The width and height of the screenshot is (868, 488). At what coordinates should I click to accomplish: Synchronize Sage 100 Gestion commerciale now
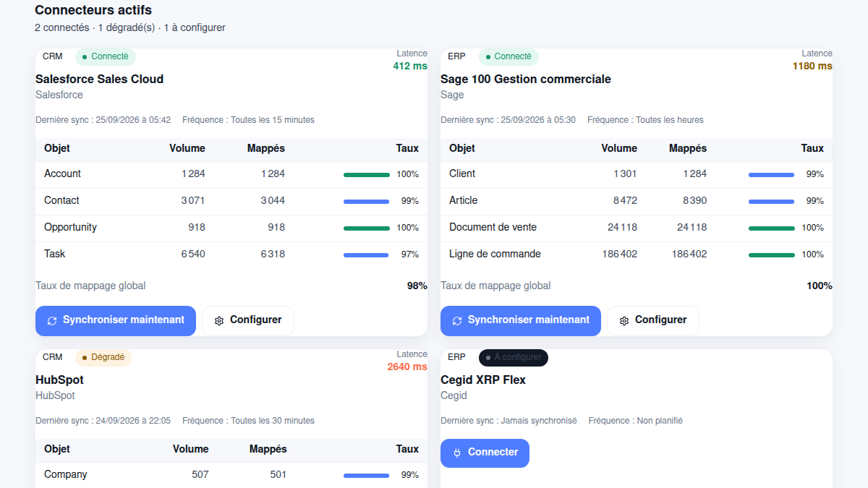[521, 320]
